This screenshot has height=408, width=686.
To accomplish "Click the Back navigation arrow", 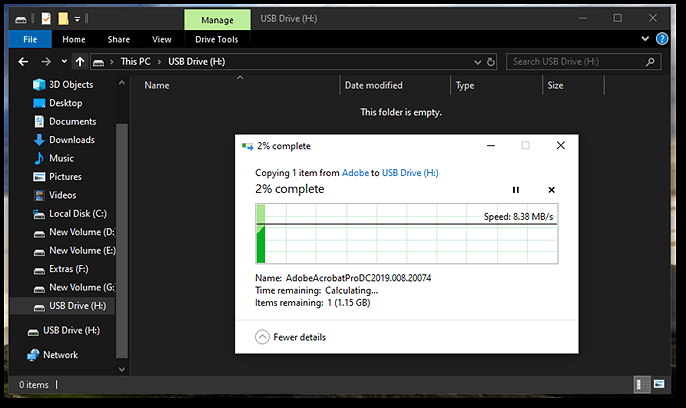I will pos(23,62).
